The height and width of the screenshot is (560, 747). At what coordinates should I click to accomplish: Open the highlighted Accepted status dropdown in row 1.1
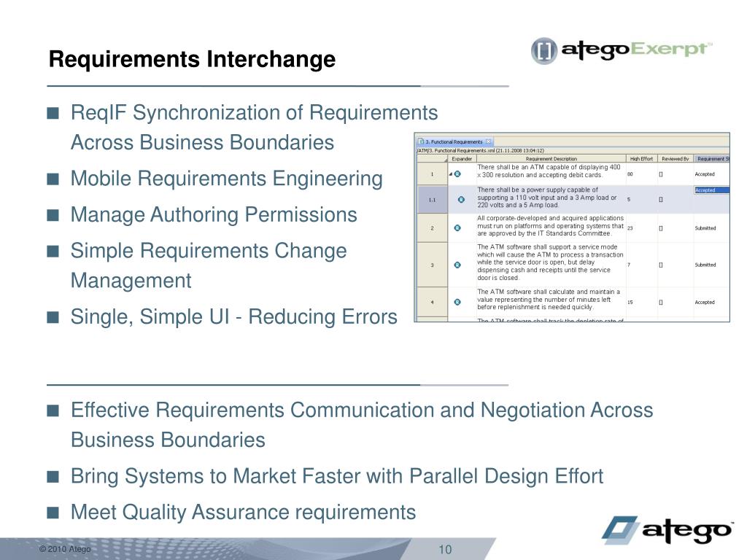point(711,190)
